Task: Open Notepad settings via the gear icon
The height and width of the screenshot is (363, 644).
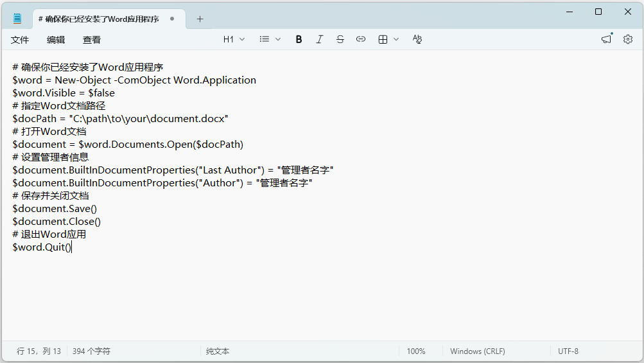Action: 627,39
